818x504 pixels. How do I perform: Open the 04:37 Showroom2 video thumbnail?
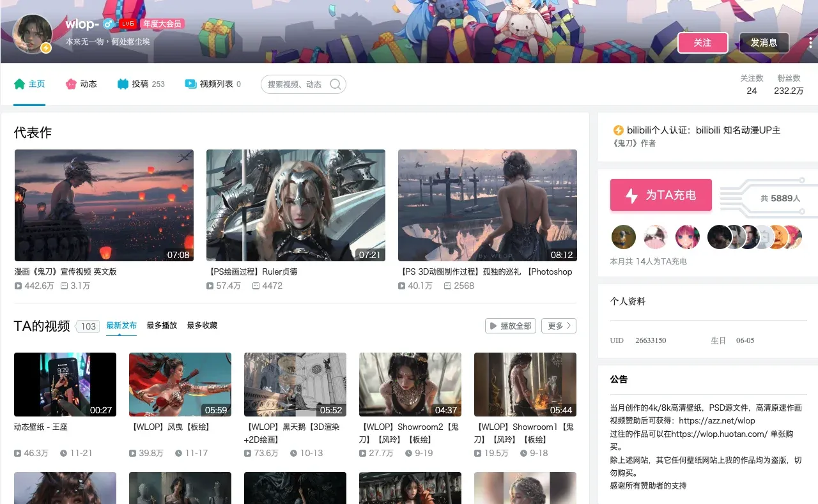point(410,385)
